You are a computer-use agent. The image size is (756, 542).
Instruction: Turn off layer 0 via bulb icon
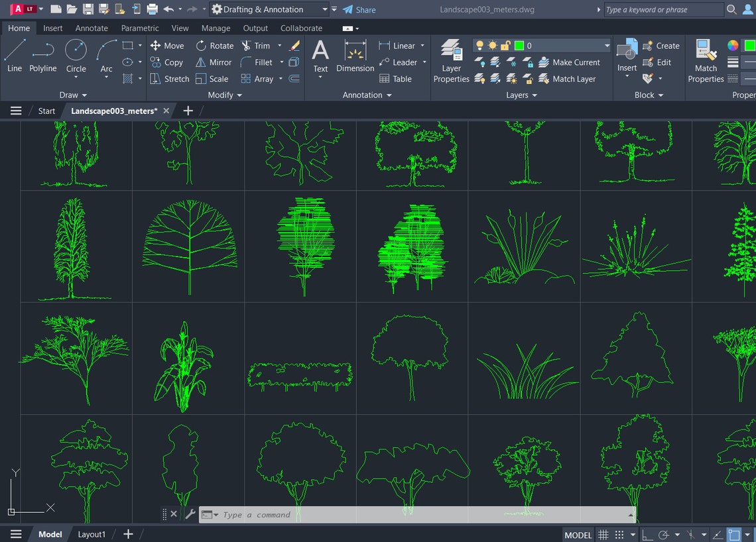(480, 45)
